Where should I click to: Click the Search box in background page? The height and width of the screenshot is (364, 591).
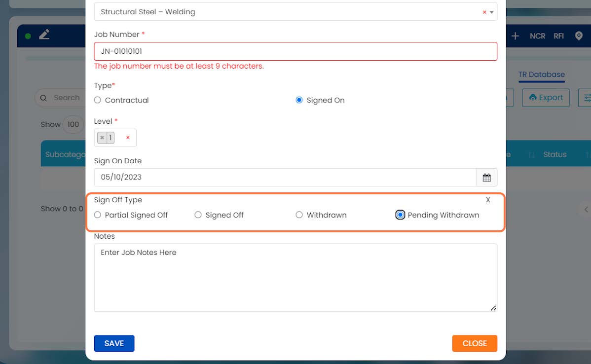point(60,98)
